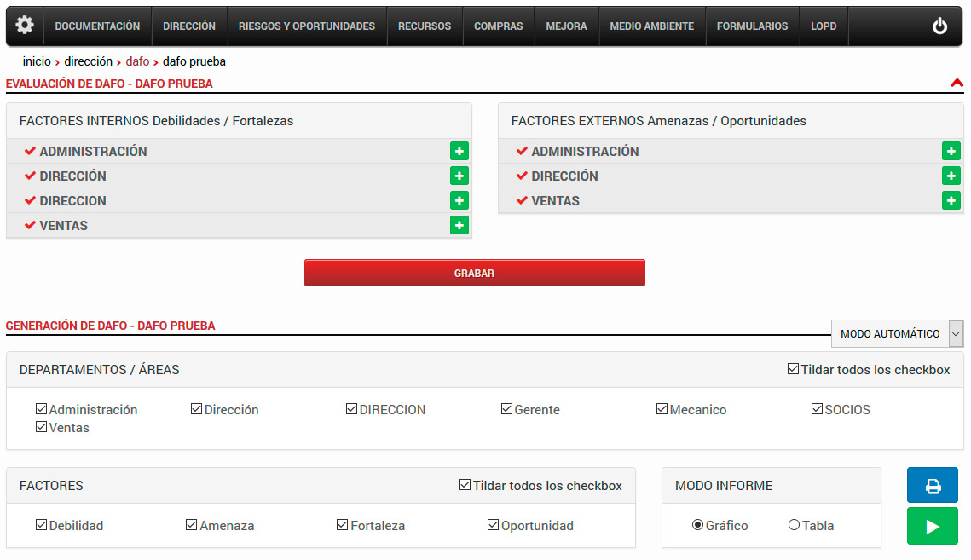Screen dimensions: 971x560
Task: Open the LOPD menu
Action: pyautogui.click(x=824, y=26)
